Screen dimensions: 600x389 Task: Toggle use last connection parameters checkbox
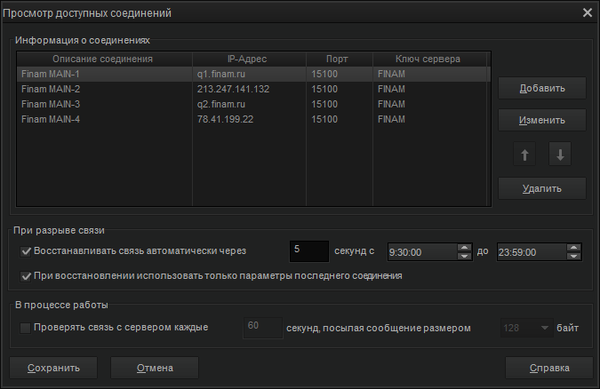(26, 276)
